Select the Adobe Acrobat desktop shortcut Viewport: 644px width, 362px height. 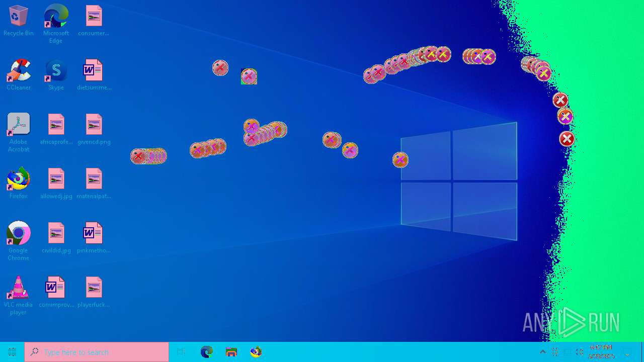click(18, 132)
